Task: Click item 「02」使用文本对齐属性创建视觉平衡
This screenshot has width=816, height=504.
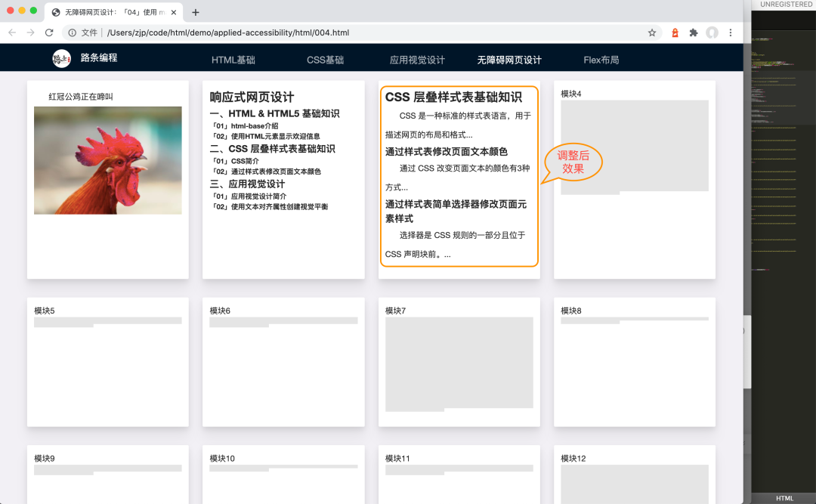Action: pyautogui.click(x=270, y=207)
